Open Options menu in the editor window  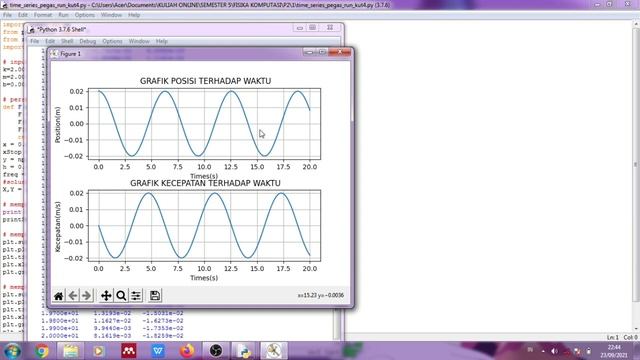[x=84, y=15]
